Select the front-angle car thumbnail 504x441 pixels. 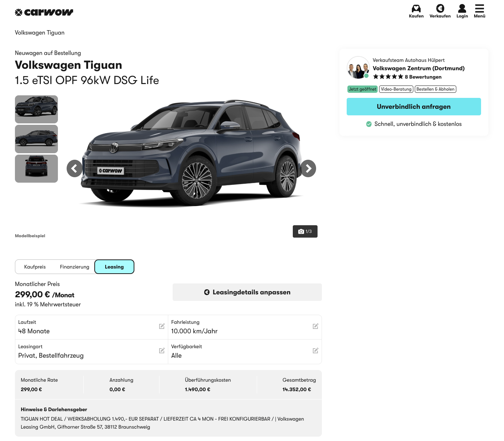click(36, 109)
